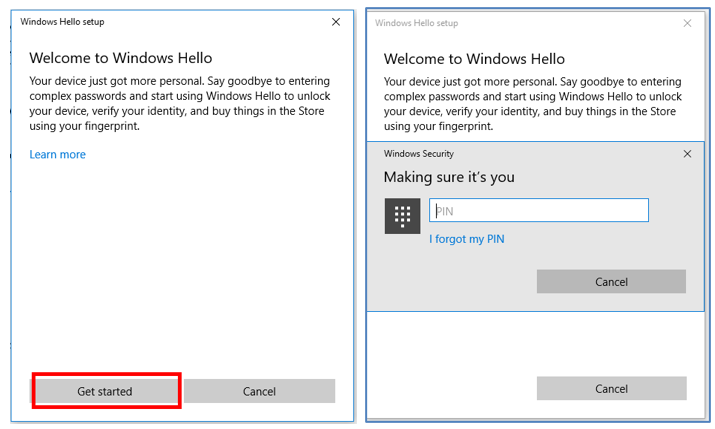Viewport: 715px width, 429px height.
Task: Click the PIN keypad icon
Action: (x=402, y=216)
